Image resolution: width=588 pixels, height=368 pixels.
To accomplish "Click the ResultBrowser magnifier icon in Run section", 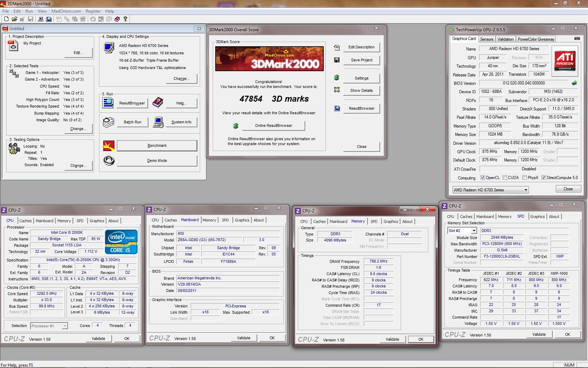I will coord(108,103).
